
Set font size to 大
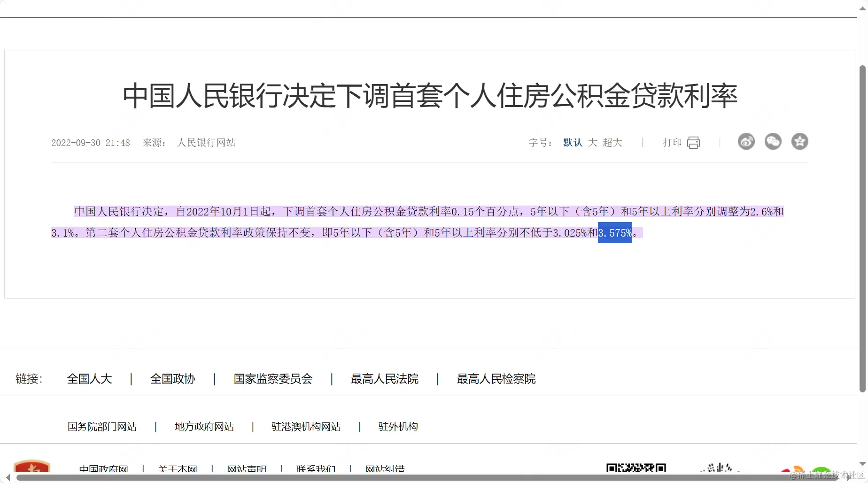click(593, 142)
